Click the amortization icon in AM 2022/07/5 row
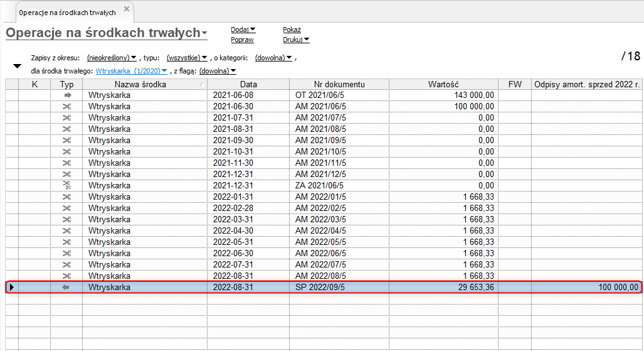This screenshot has height=351, width=644. [67, 265]
